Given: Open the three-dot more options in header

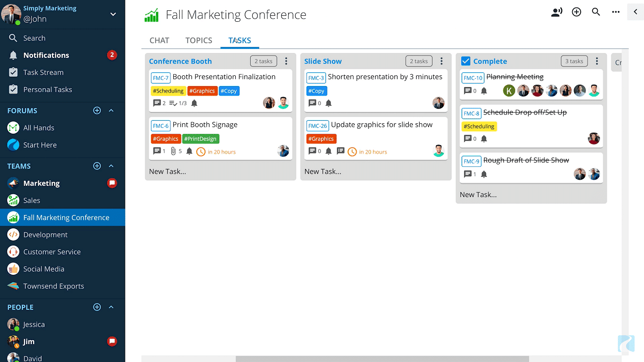Looking at the screenshot, I should tap(616, 12).
